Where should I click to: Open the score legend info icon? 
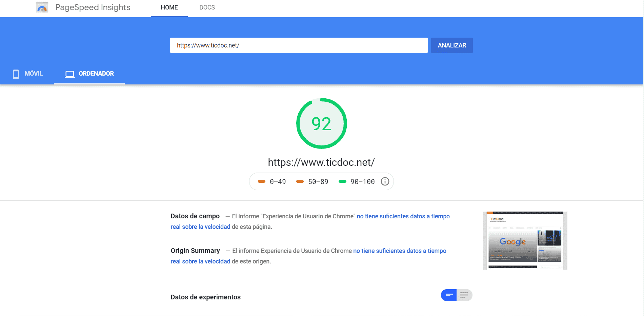385,181
